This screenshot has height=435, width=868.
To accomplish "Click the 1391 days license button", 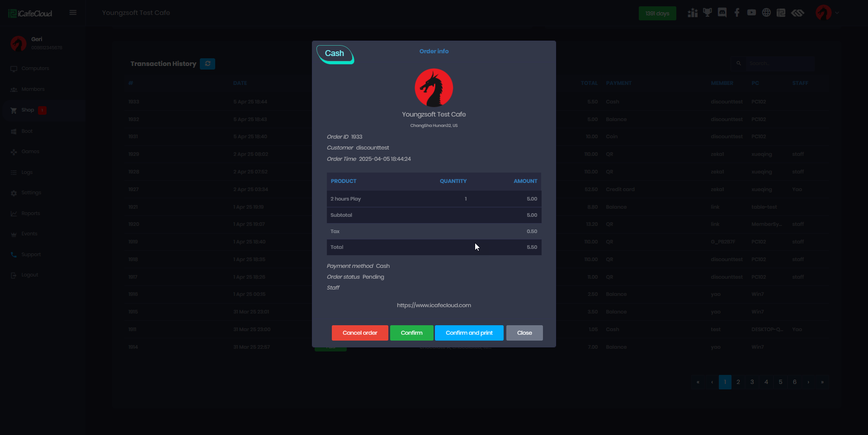I will (x=657, y=14).
